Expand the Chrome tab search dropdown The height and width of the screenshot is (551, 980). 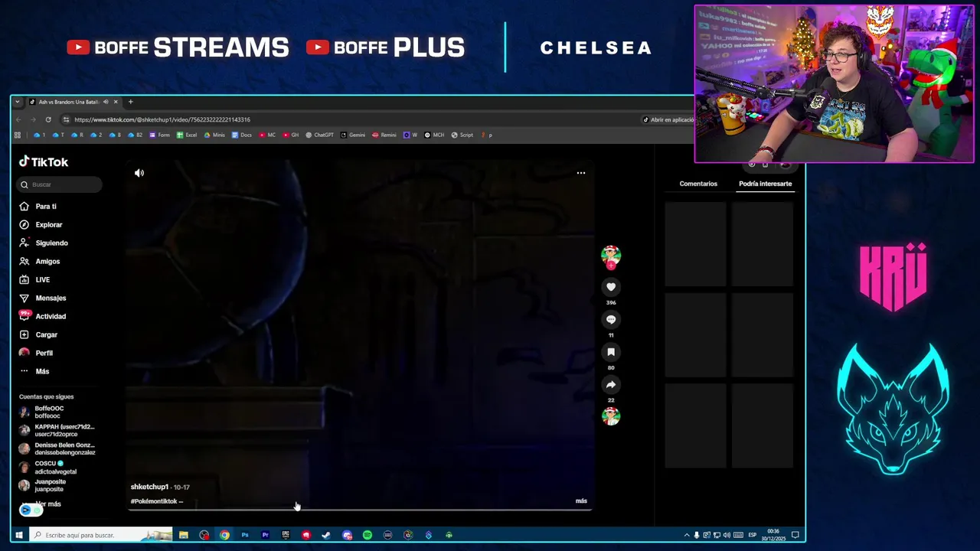(18, 102)
